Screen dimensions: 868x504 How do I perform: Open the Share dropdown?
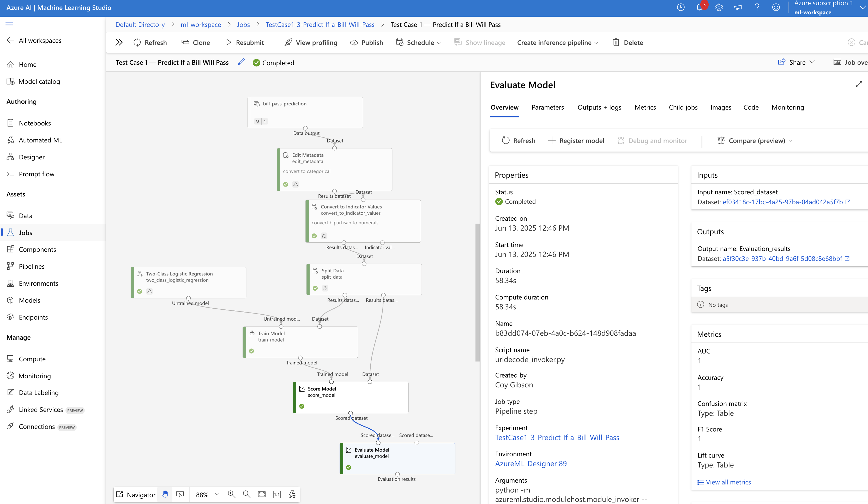796,62
